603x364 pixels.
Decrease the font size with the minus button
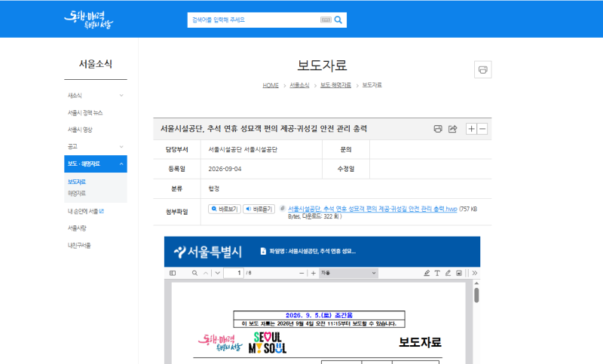482,129
